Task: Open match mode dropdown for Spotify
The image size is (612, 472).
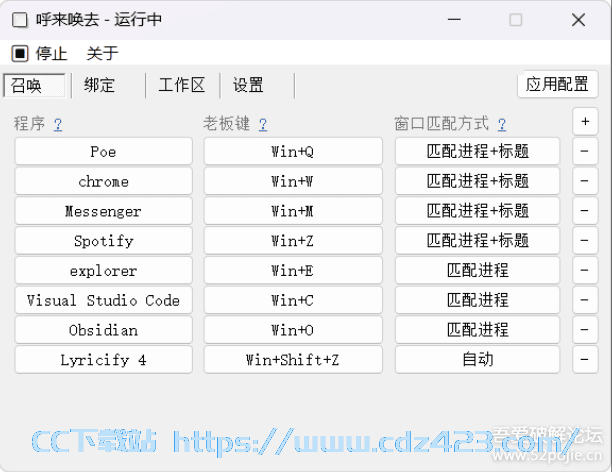Action: 477,240
